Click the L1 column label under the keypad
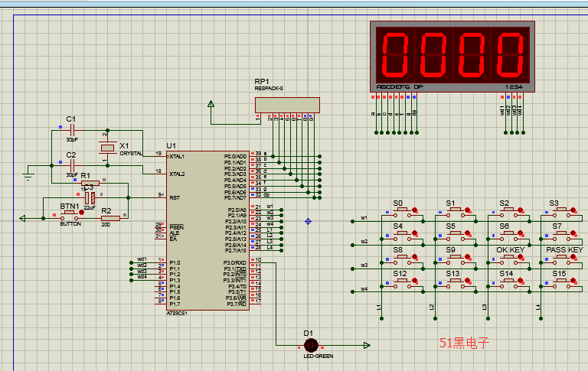Screen dimensions: 588x371 tap(379, 308)
